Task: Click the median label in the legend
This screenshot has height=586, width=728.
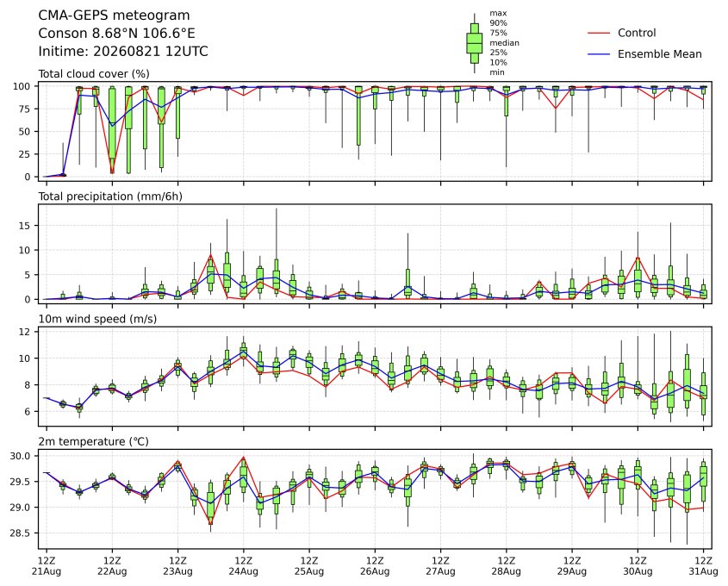Action: [504, 43]
